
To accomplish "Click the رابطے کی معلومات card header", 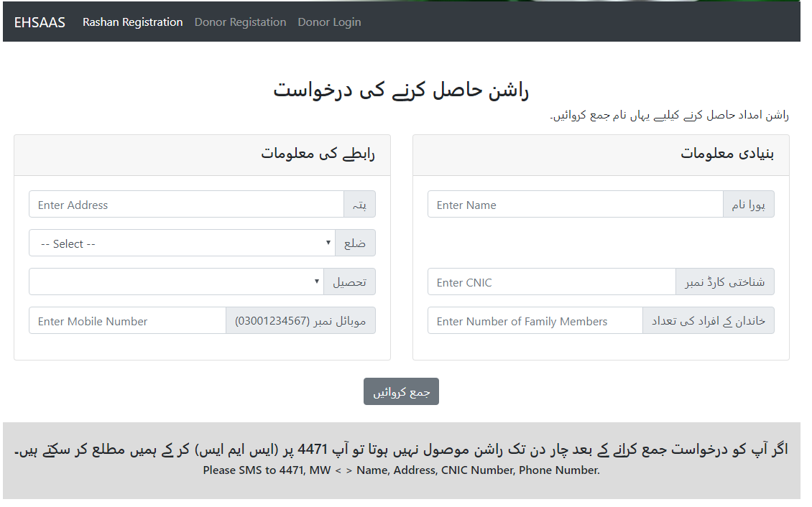I will [203, 155].
